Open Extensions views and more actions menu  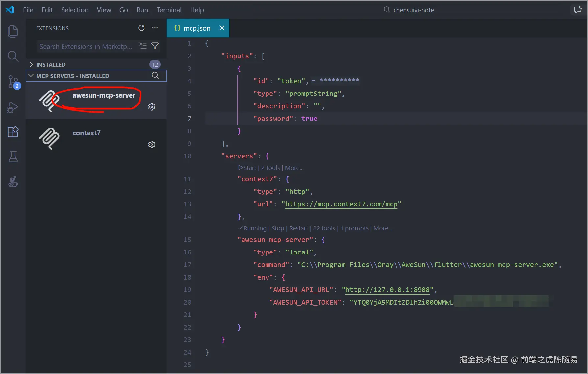pos(155,28)
